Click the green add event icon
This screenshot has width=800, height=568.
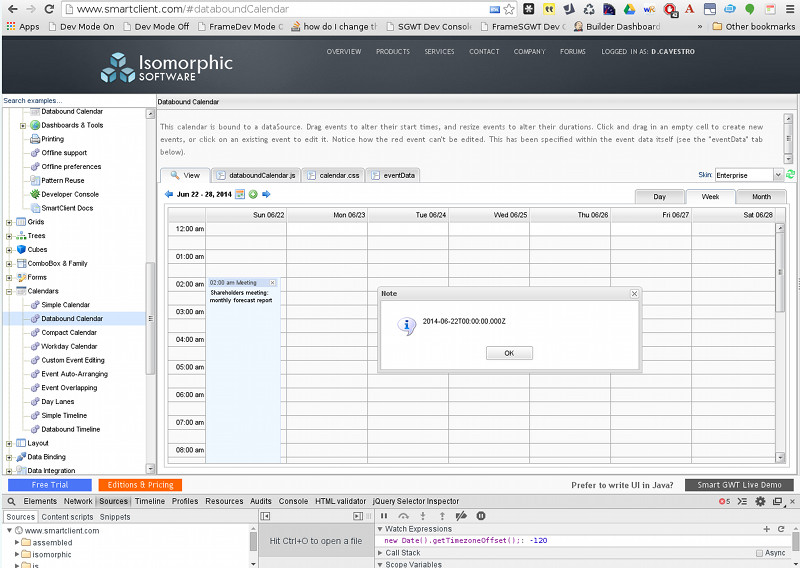pyautogui.click(x=253, y=194)
